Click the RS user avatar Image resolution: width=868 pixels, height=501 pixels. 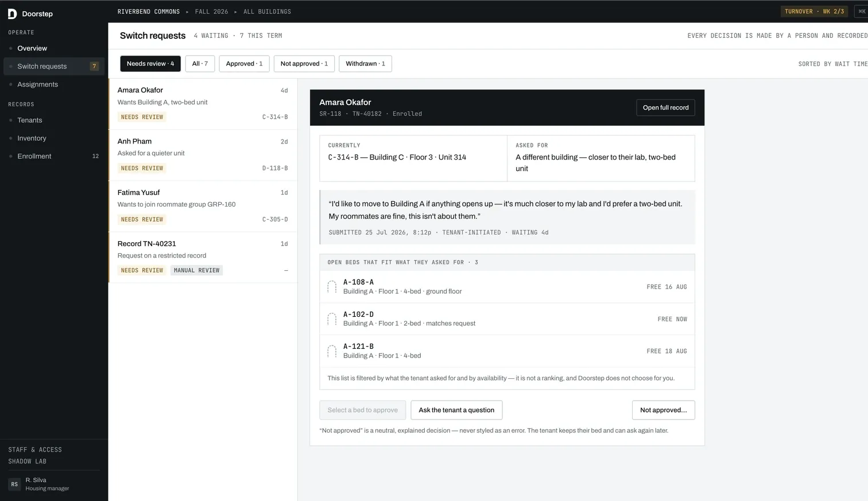pyautogui.click(x=14, y=484)
